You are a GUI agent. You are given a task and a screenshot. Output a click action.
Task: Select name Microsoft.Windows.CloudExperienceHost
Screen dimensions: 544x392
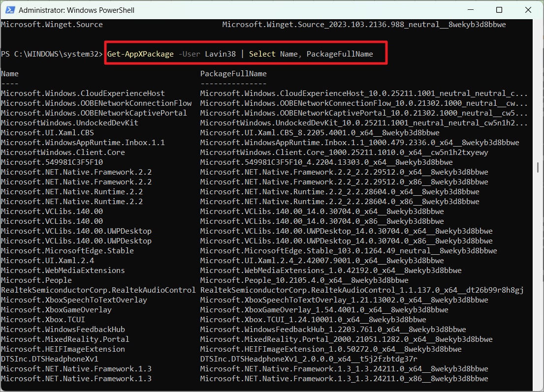click(83, 93)
